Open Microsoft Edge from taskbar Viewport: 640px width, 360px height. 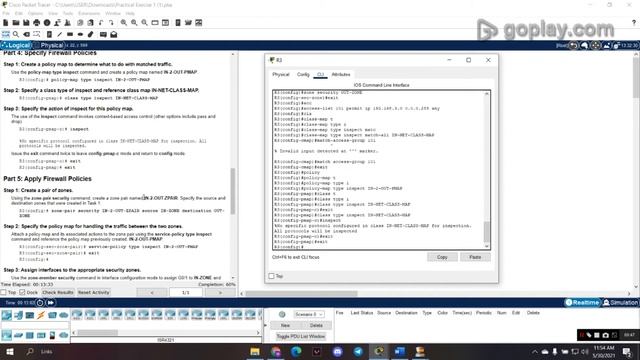tap(296, 351)
